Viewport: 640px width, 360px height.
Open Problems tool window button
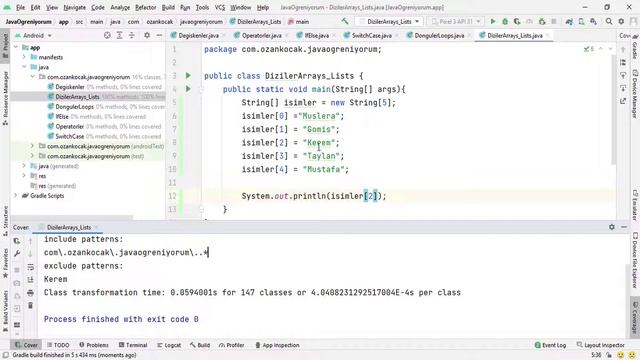[94, 345]
